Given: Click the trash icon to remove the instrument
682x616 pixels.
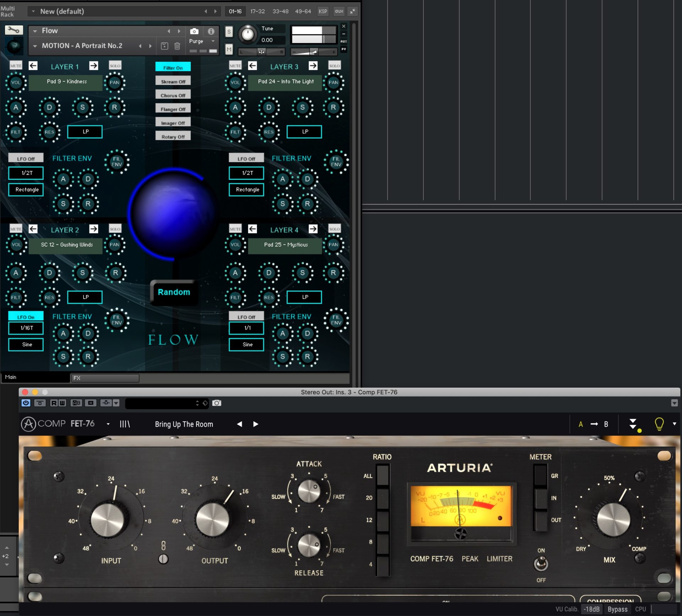Looking at the screenshot, I should tap(177, 46).
